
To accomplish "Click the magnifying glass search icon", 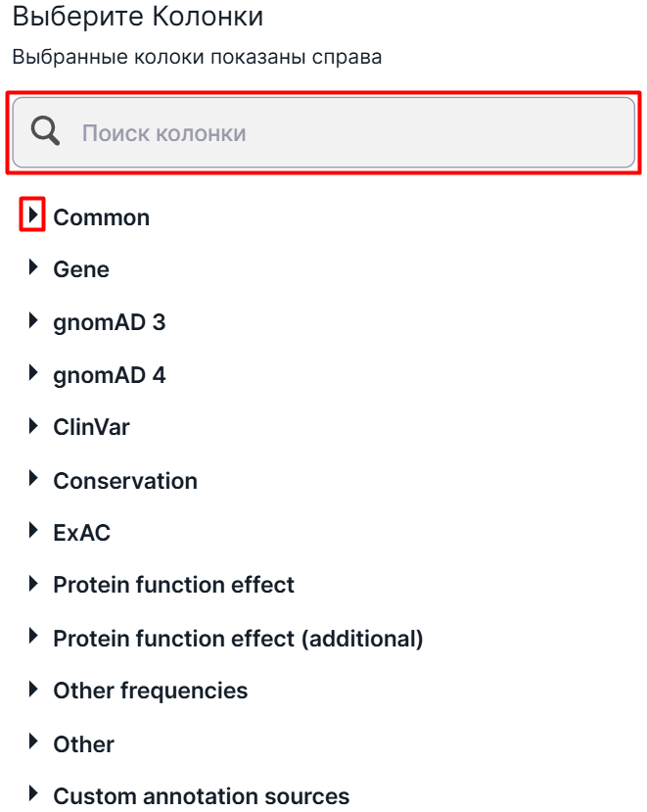I will click(x=45, y=131).
